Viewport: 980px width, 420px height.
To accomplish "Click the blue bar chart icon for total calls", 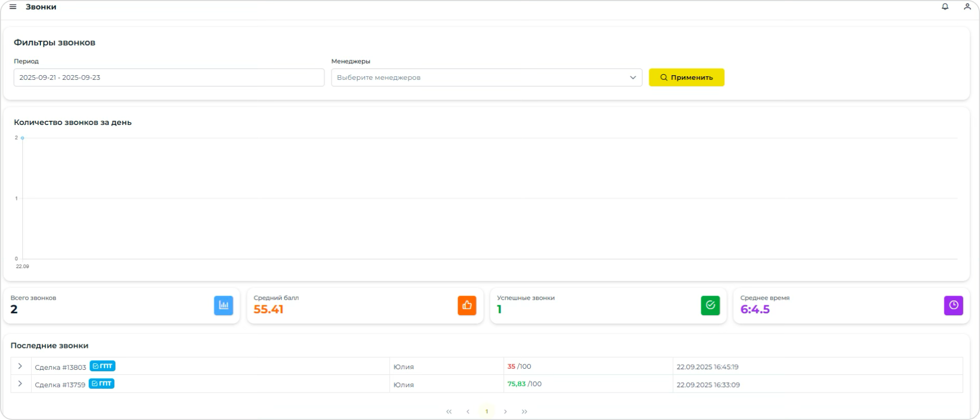I will 223,305.
